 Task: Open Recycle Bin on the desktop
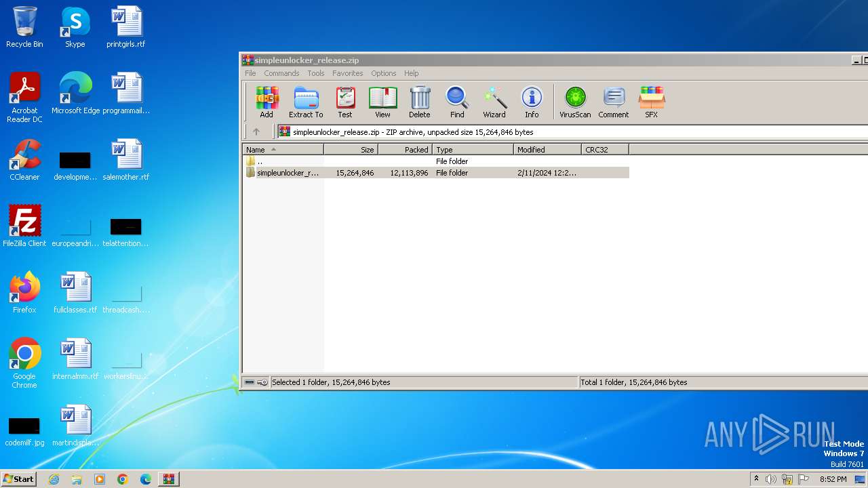tap(24, 27)
